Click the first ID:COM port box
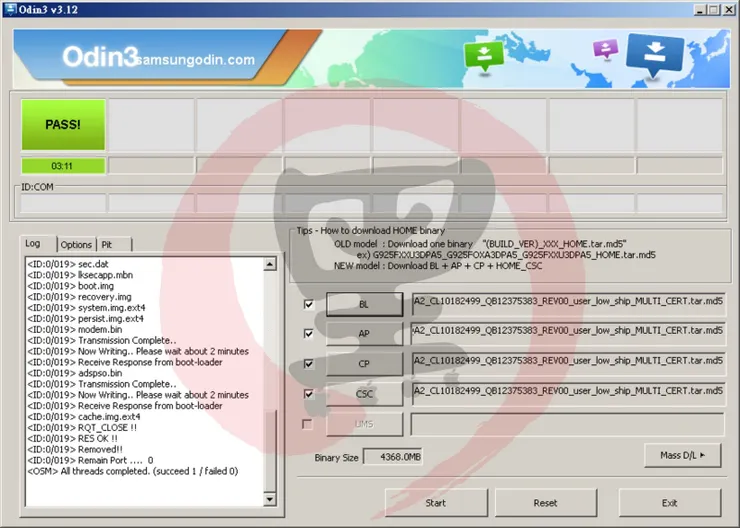The image size is (740, 528). 63,203
